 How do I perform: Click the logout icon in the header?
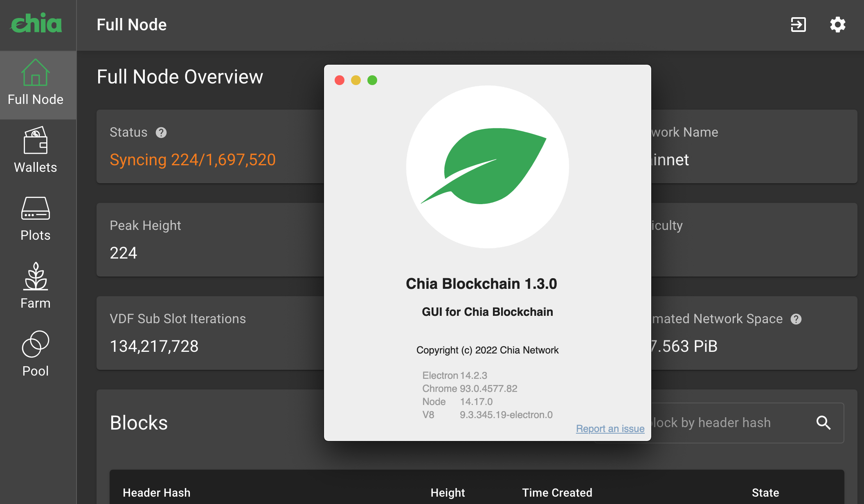coord(798,25)
